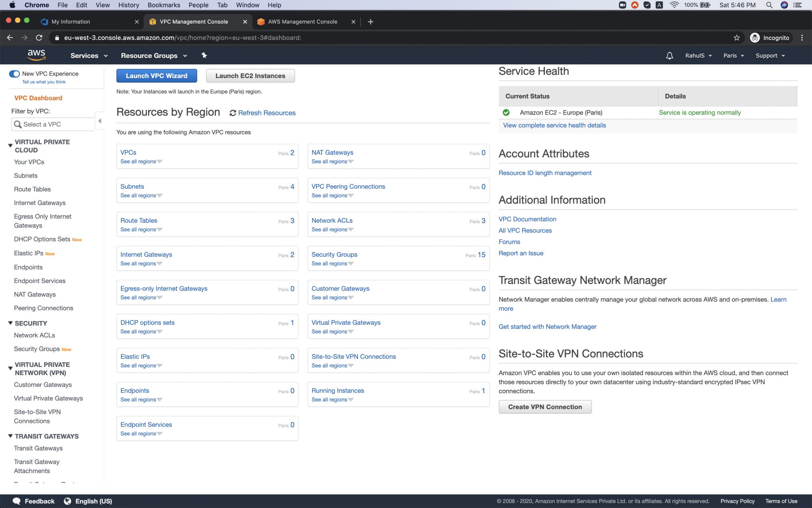Switch to the AWS Management Console tab
This screenshot has height=508, width=812.
302,22
